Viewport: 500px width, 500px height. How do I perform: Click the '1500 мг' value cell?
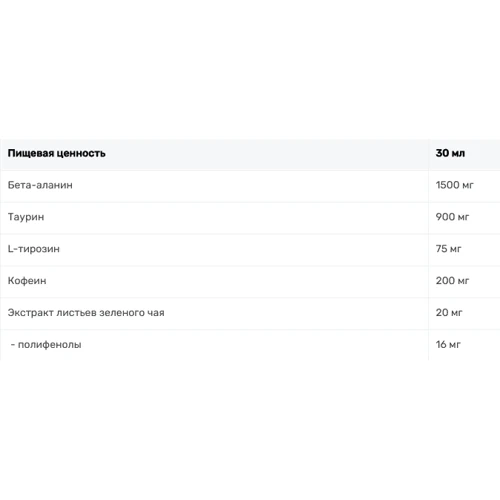454,185
